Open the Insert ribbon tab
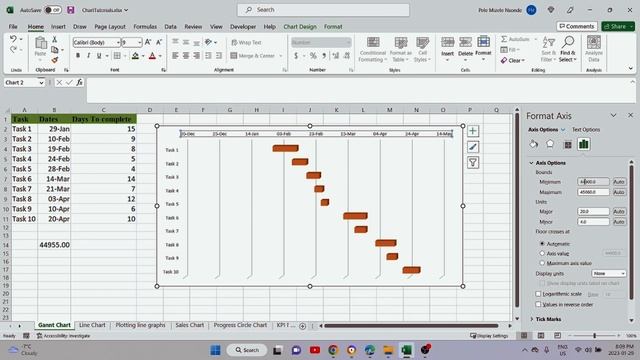This screenshot has width=640, height=360. 58,27
